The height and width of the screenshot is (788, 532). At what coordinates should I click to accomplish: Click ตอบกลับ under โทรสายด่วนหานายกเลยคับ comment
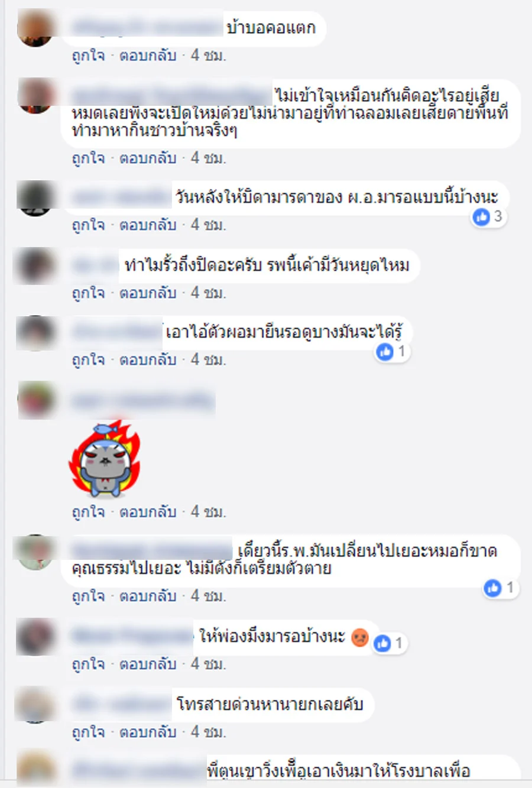(148, 732)
